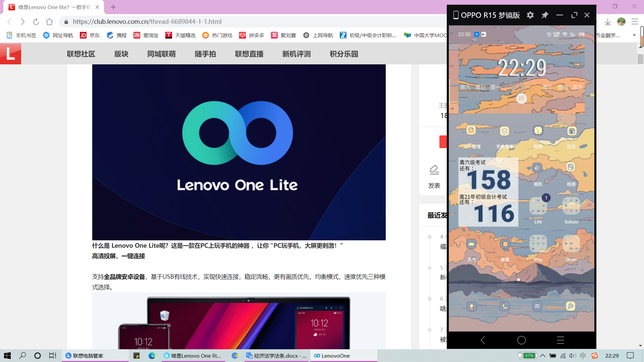Open 时钟 app on phone screen
This screenshot has width=644, height=362.
tap(538, 130)
